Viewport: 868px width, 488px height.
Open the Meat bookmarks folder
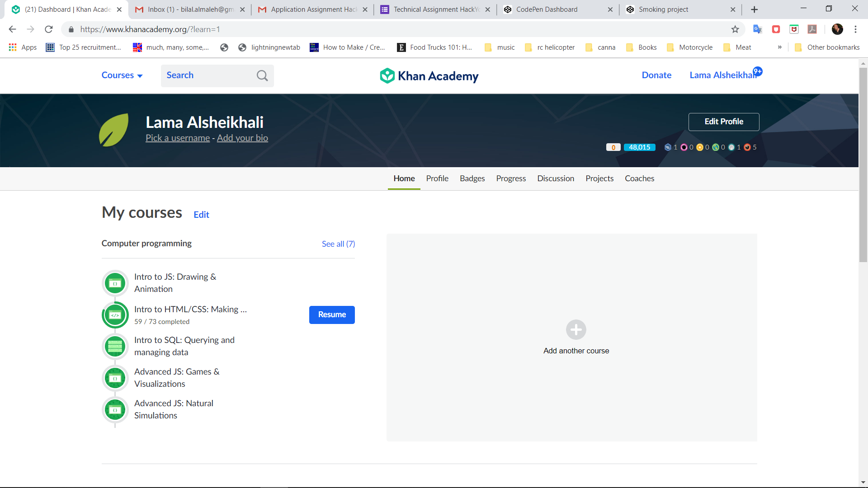737,47
